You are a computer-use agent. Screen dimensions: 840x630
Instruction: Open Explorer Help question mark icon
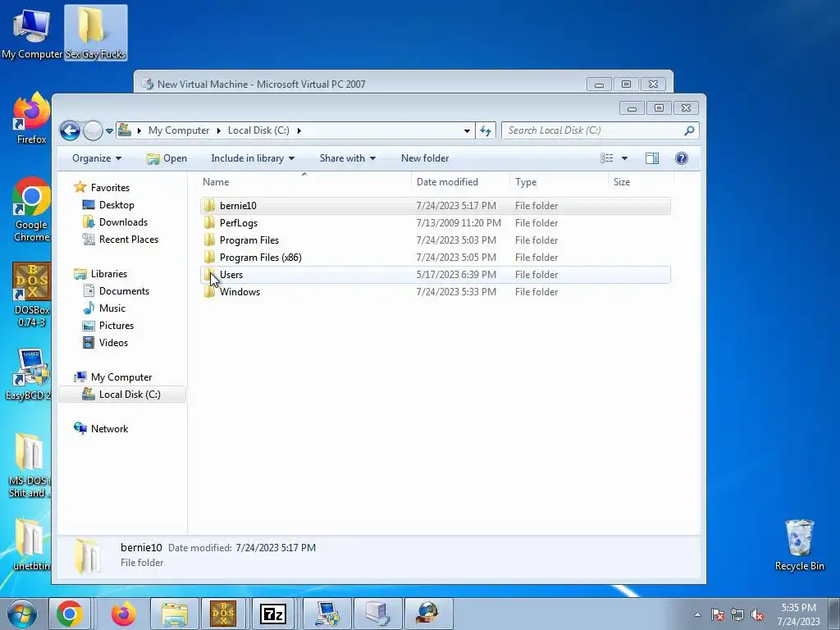682,158
